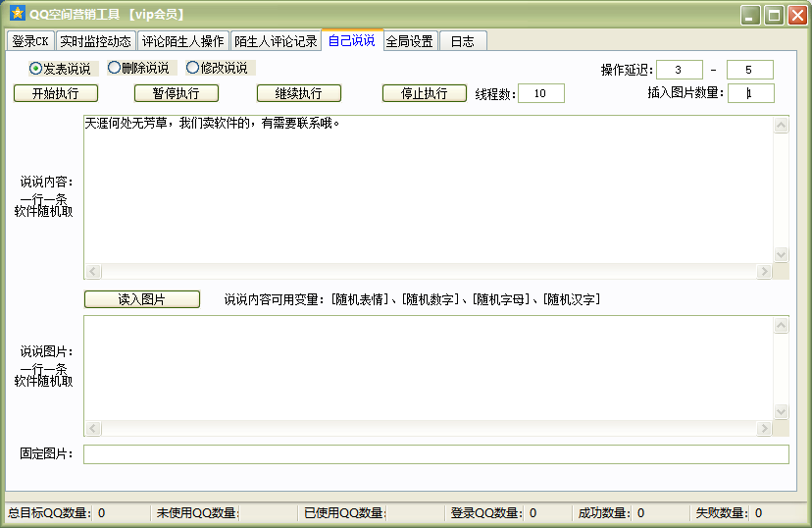The image size is (812, 528).
Task: Open the 全局设置 tab
Action: pyautogui.click(x=411, y=41)
